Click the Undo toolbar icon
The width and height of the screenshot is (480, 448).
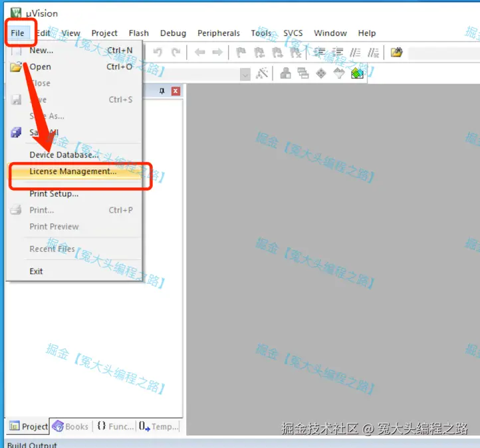tap(158, 53)
